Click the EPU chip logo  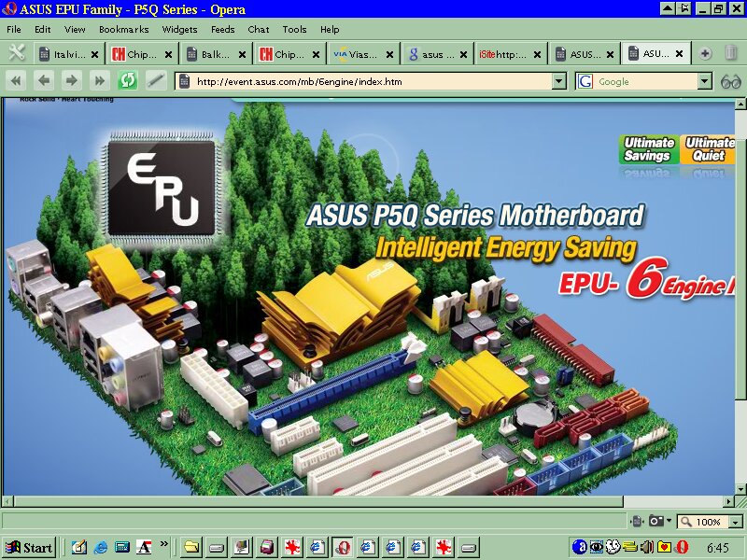click(162, 187)
